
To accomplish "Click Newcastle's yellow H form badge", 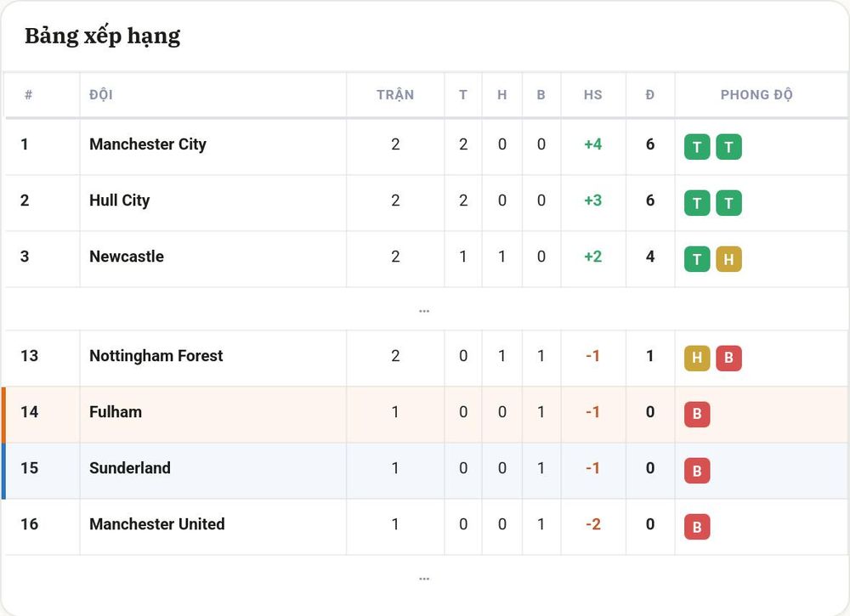I will pos(728,259).
